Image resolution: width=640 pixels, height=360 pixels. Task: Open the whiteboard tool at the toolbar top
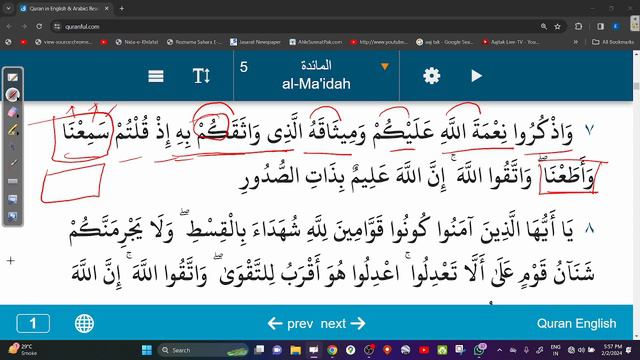coord(13,77)
